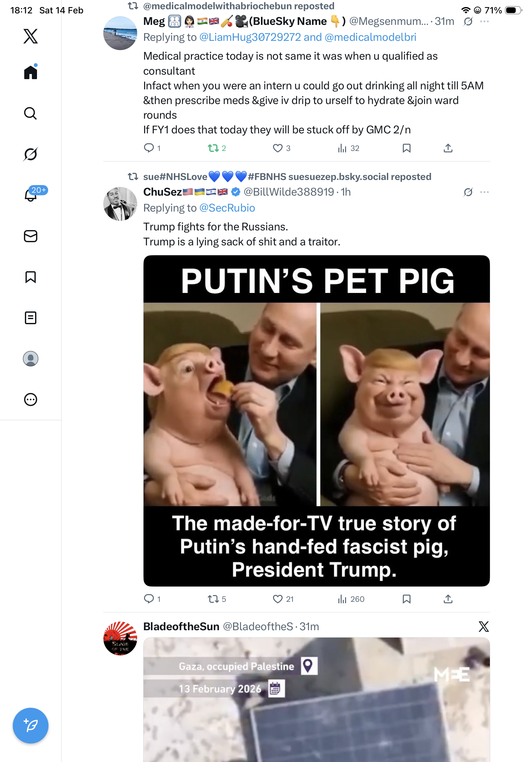This screenshot has width=532, height=762.
Task: Like the ChuSez post with 21 likes
Action: tap(277, 599)
